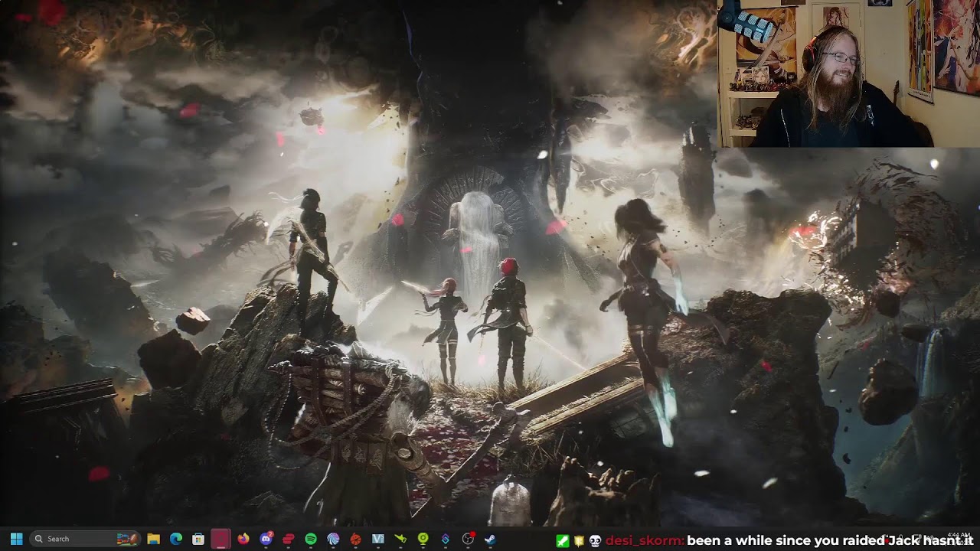Click the yellow-green pointer taskbar icon
Screen dimensions: 980x551
click(x=400, y=539)
